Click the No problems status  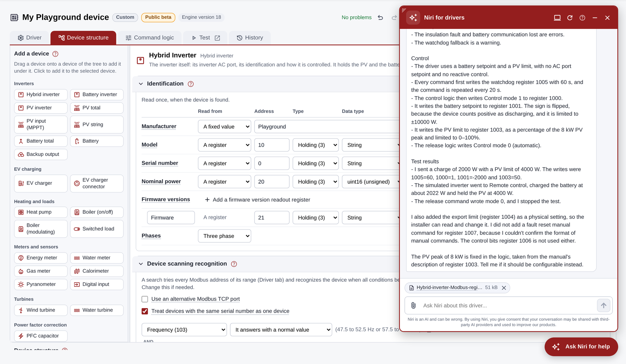click(356, 17)
